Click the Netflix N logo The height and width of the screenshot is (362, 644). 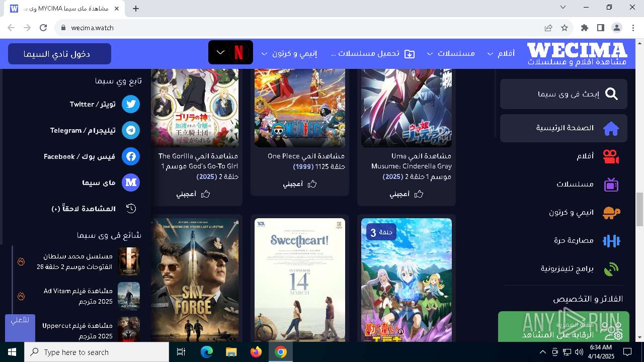pyautogui.click(x=239, y=53)
